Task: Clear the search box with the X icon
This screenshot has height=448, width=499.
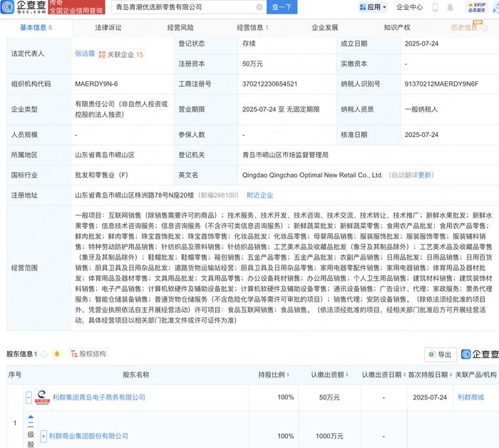Action: coord(259,7)
